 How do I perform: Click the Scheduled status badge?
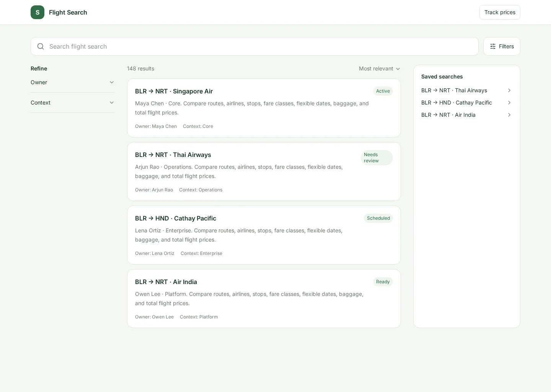pyautogui.click(x=378, y=218)
